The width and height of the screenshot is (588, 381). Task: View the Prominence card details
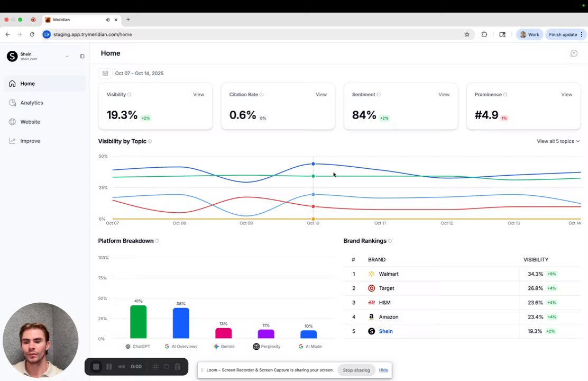point(566,95)
